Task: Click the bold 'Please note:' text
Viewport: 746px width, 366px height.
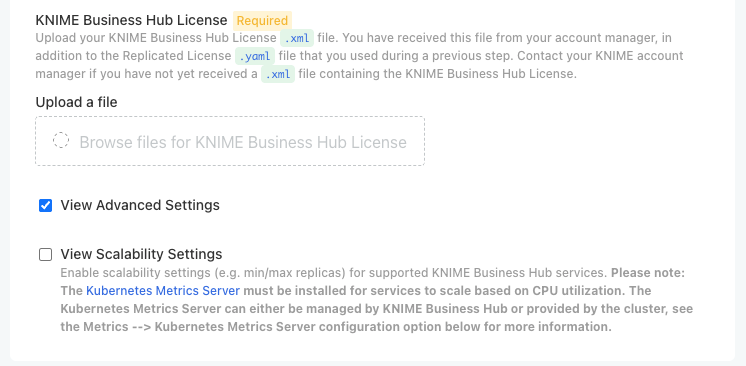Action: click(648, 273)
